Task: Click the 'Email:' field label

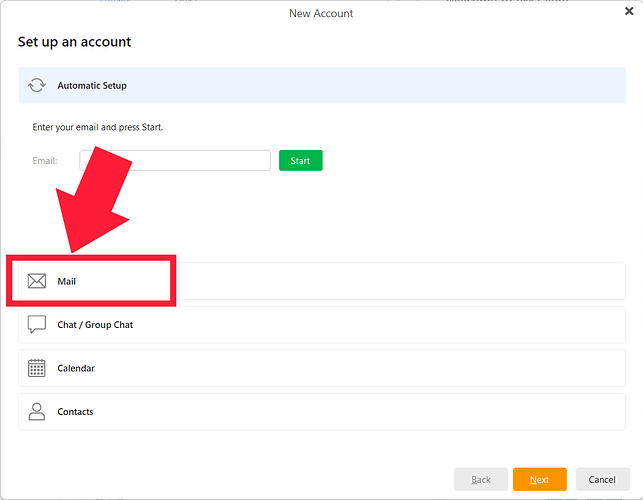Action: coord(45,161)
